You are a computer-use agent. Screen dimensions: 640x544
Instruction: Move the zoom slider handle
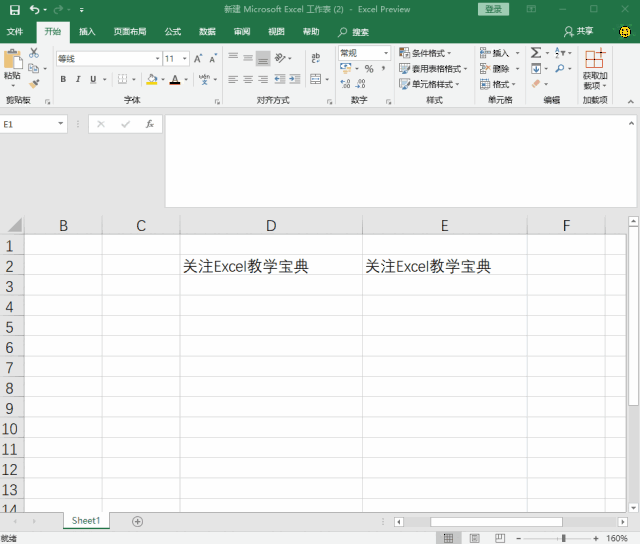pos(563,538)
